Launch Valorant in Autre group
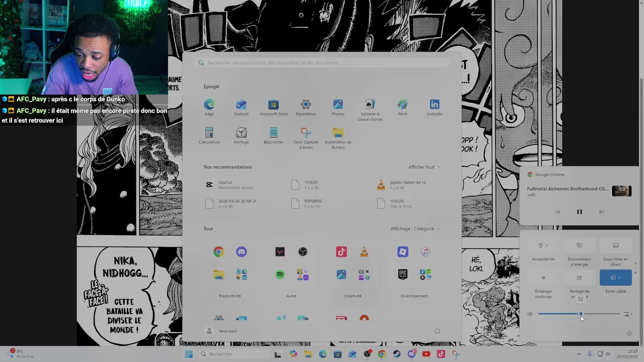Screen dimensions: 644x362 (280, 252)
